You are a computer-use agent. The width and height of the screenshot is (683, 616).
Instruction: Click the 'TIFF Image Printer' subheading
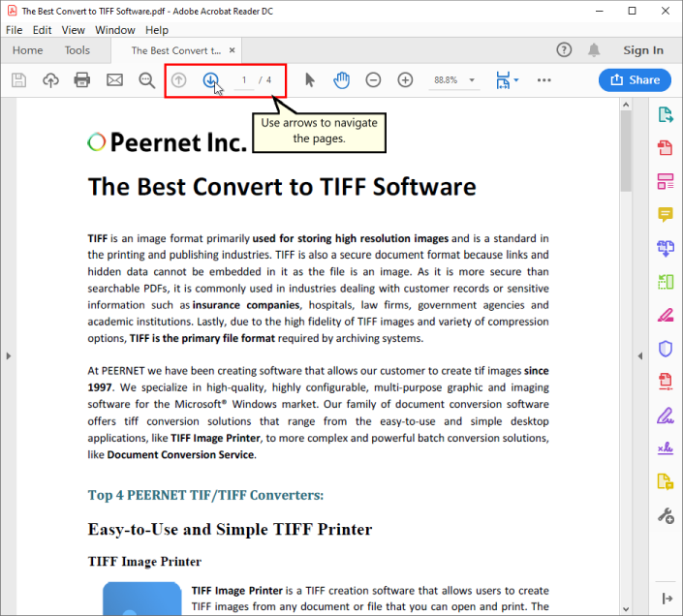pyautogui.click(x=144, y=562)
